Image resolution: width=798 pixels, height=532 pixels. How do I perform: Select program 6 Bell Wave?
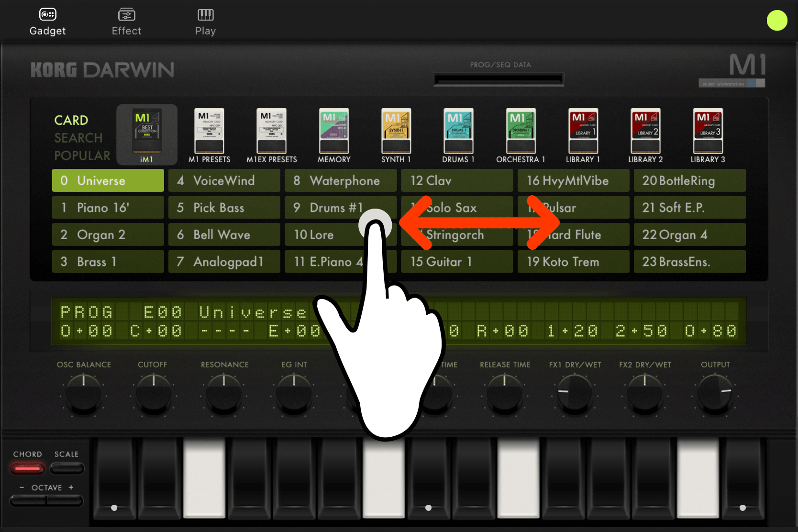(x=224, y=234)
